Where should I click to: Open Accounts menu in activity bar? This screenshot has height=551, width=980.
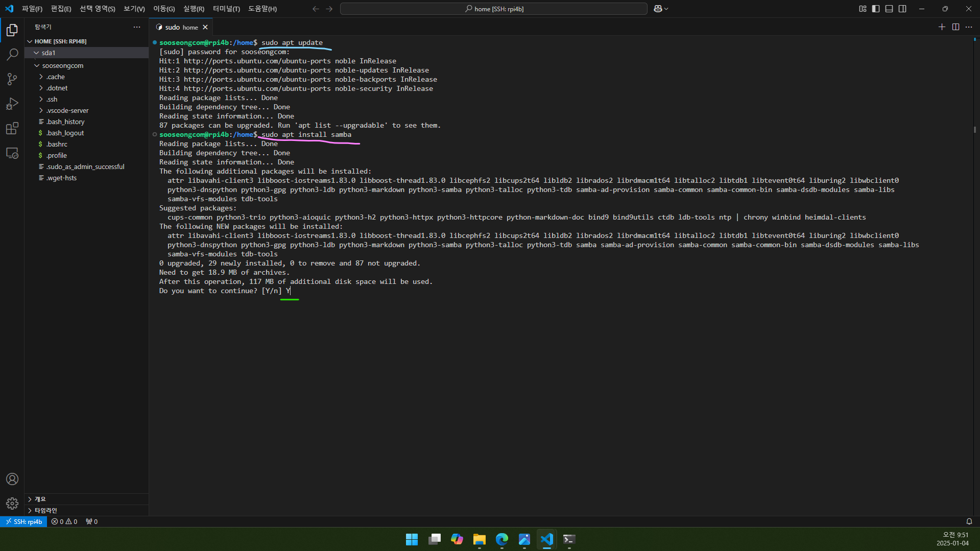(12, 479)
